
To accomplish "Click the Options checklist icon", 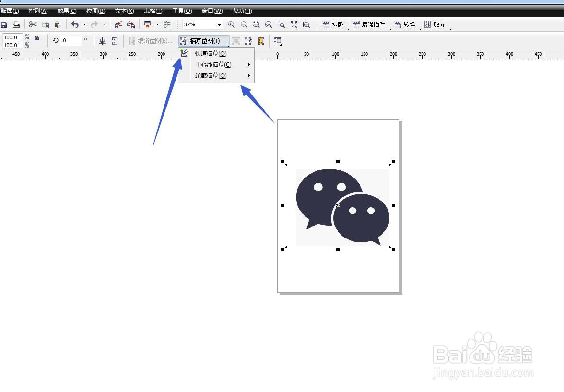I will [167, 24].
